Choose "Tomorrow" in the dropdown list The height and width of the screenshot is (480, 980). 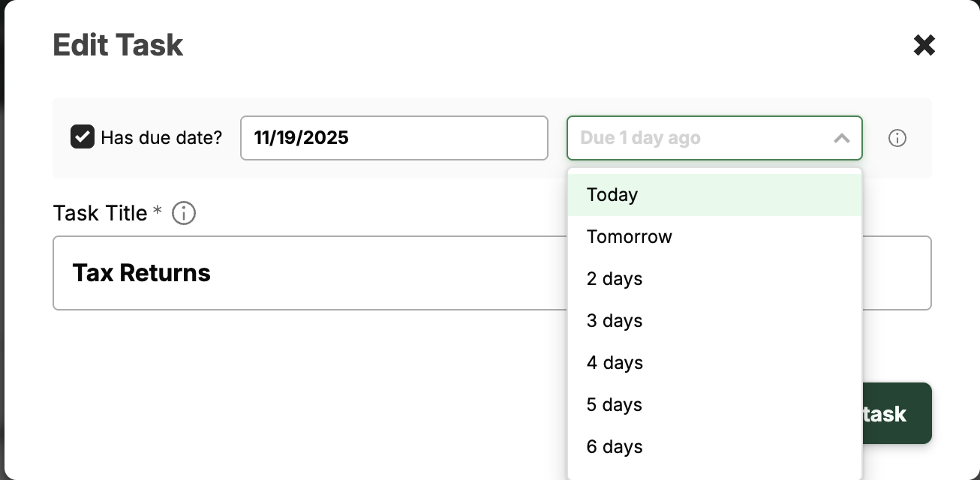coord(630,237)
